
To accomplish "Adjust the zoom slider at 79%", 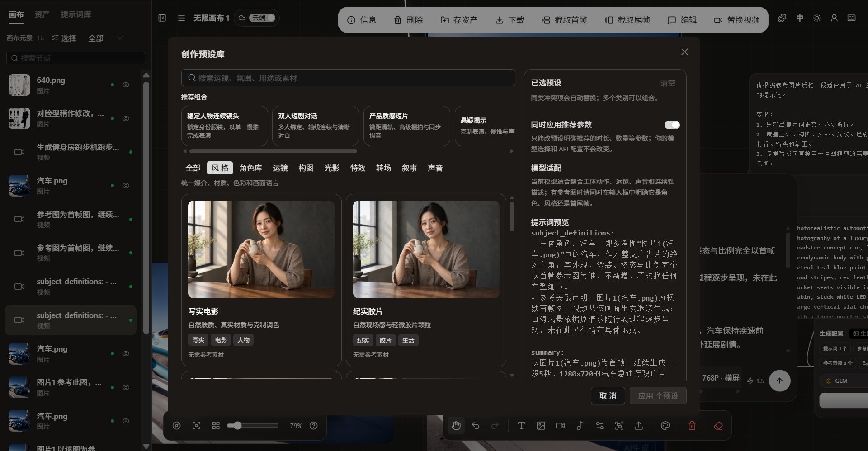I will tap(253, 426).
